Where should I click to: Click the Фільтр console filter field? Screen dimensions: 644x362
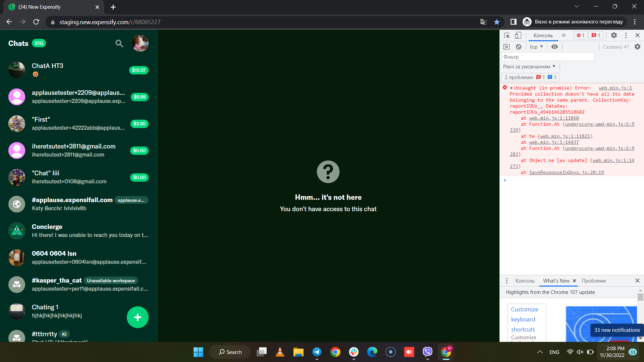548,57
